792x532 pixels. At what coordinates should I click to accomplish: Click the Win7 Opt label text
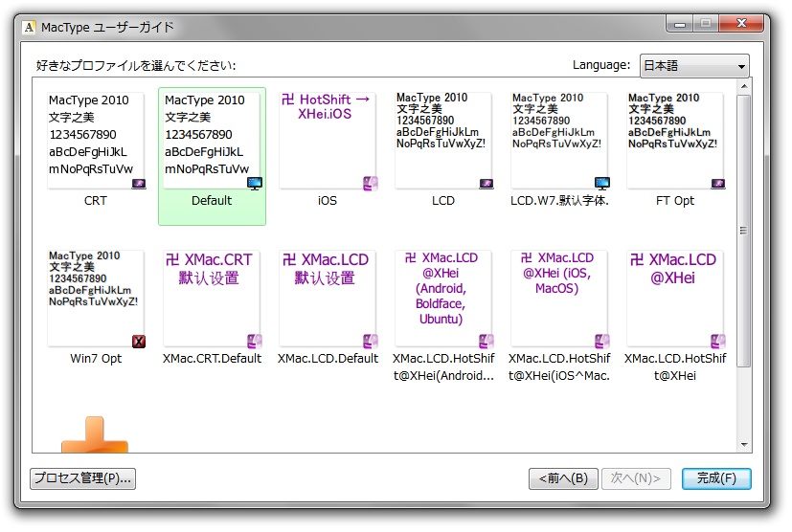tap(96, 359)
